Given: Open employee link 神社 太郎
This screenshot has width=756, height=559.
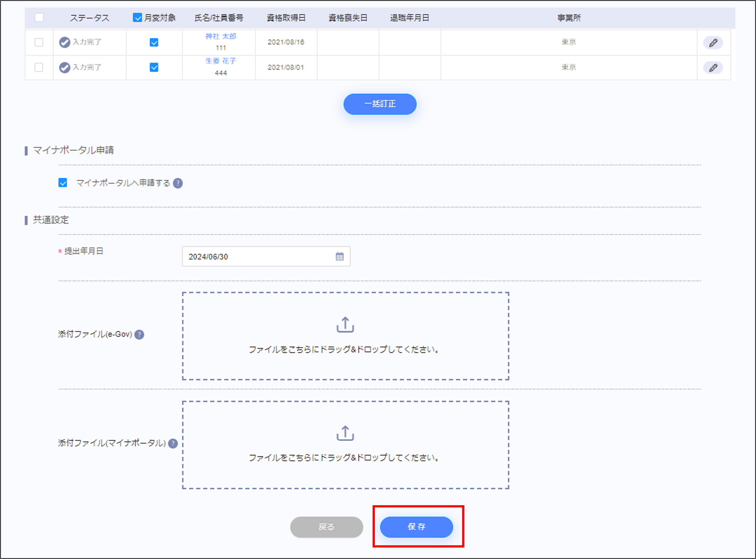Looking at the screenshot, I should tap(220, 36).
